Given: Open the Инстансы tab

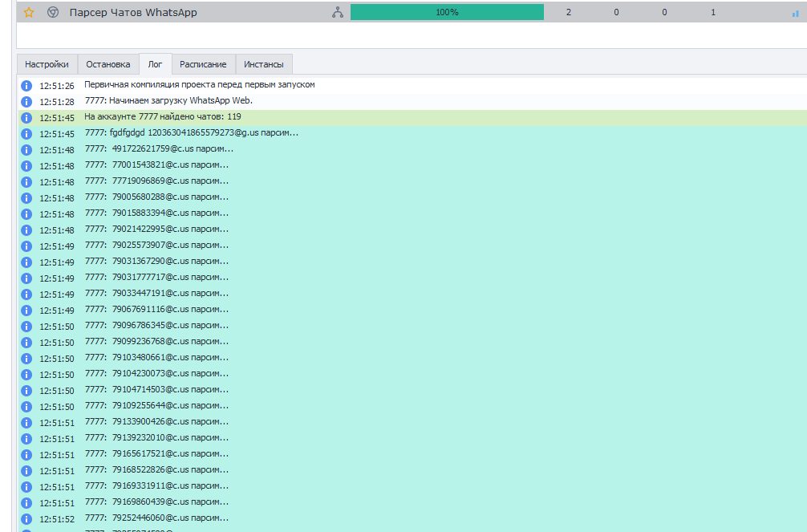Looking at the screenshot, I should [x=263, y=64].
